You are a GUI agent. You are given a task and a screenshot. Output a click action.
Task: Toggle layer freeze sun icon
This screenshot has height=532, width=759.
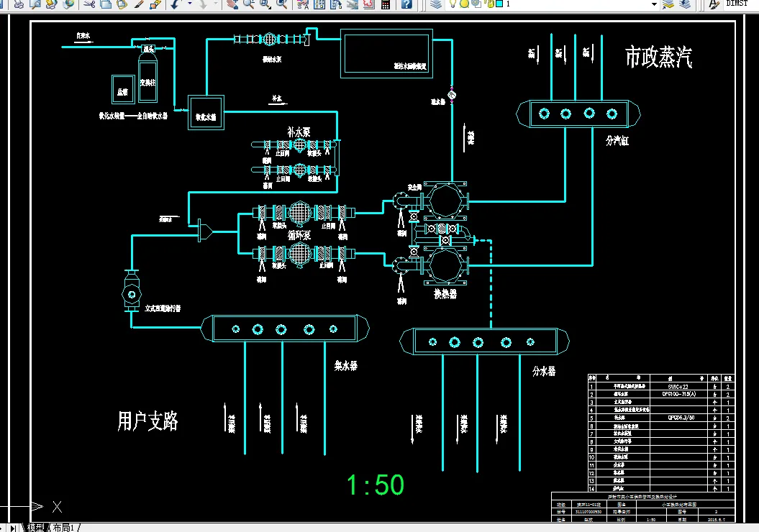(464, 4)
